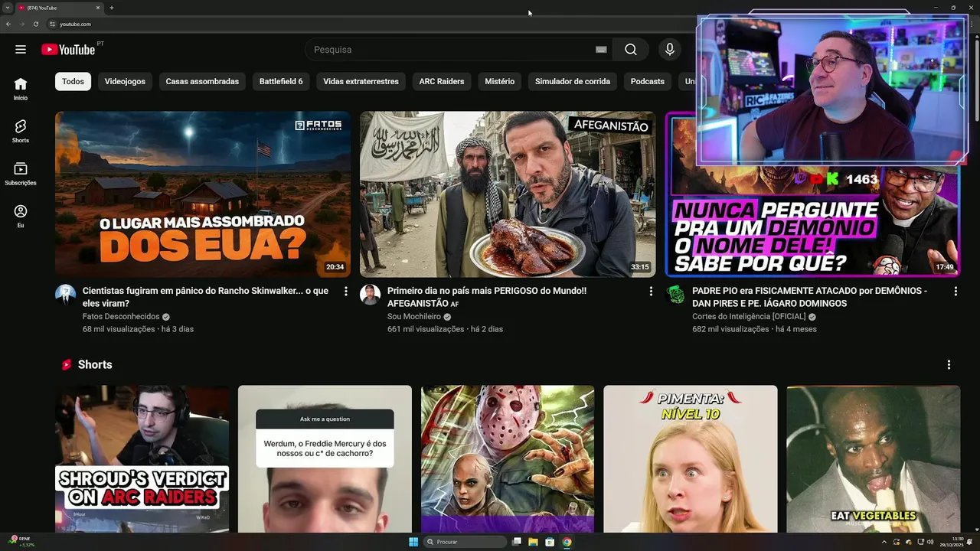The width and height of the screenshot is (980, 551).
Task: Open the Cortes do Inteligência channel avatar
Action: tap(675, 295)
